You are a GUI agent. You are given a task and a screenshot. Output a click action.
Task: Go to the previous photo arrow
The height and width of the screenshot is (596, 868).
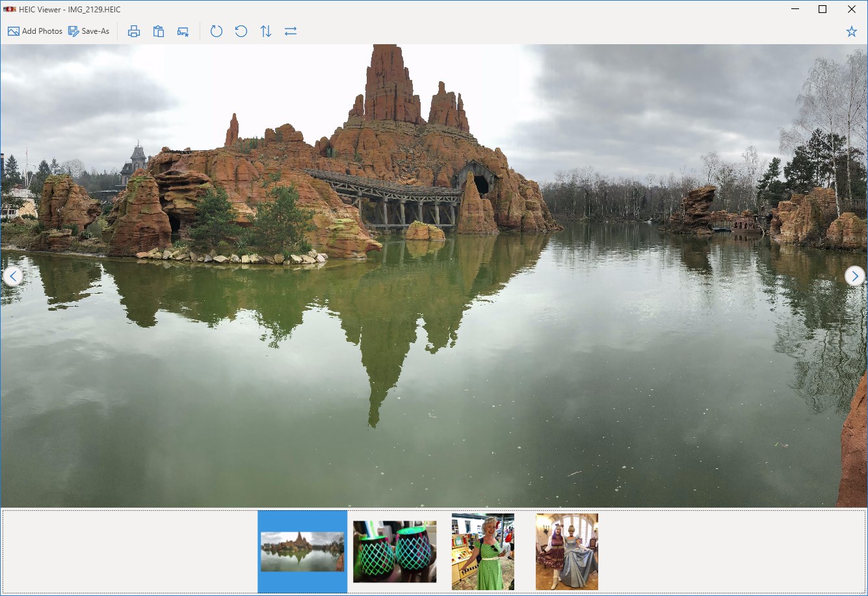click(12, 276)
